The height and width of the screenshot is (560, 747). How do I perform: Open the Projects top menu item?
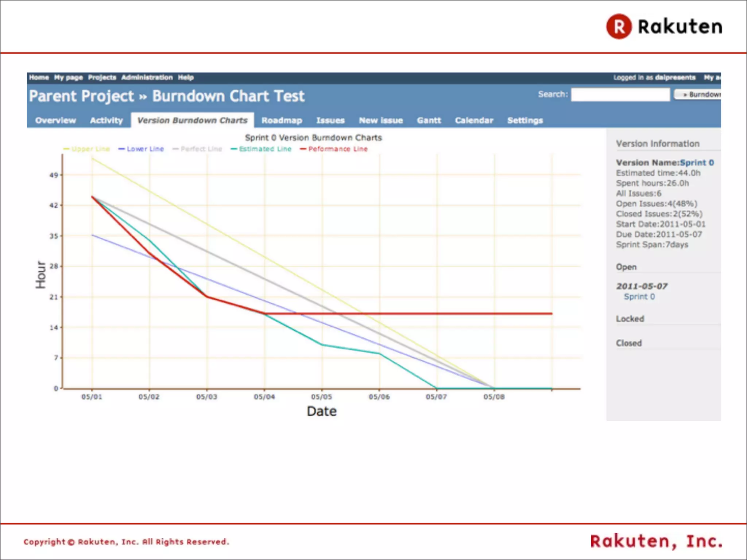[x=102, y=77]
